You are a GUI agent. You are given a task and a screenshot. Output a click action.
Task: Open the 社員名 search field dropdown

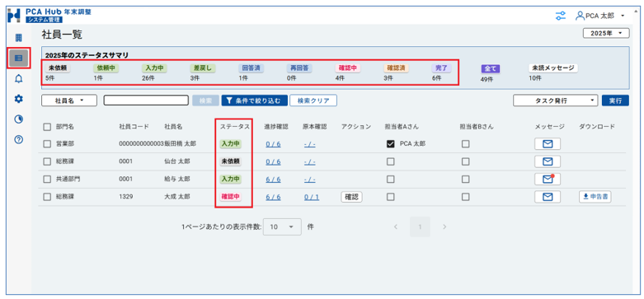tap(69, 100)
